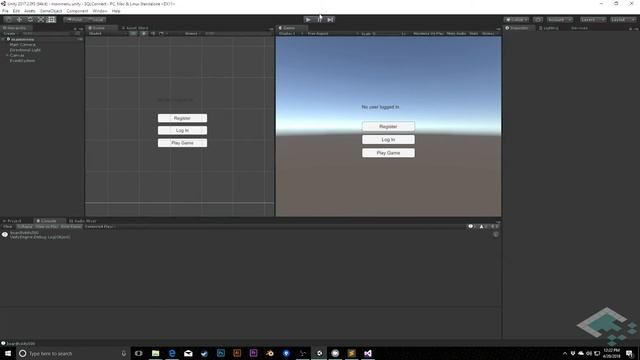Open the Window menu
640x360 pixels.
tap(100, 11)
